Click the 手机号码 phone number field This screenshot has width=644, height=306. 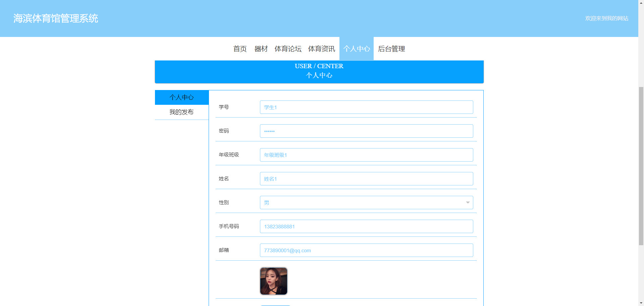366,226
